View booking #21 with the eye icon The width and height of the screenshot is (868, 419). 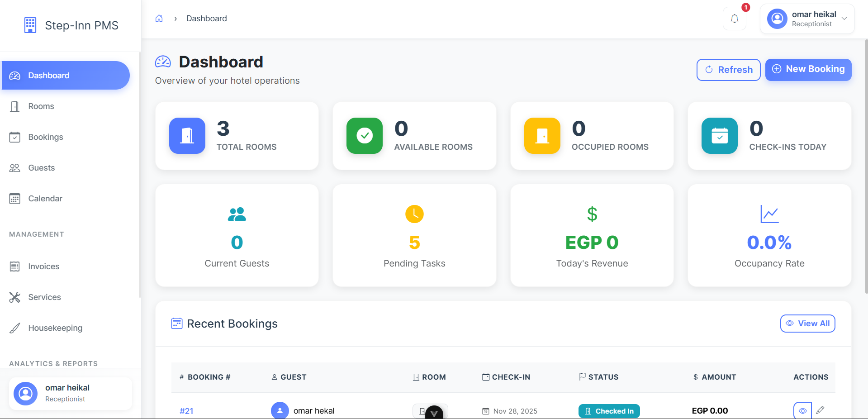[x=803, y=410]
